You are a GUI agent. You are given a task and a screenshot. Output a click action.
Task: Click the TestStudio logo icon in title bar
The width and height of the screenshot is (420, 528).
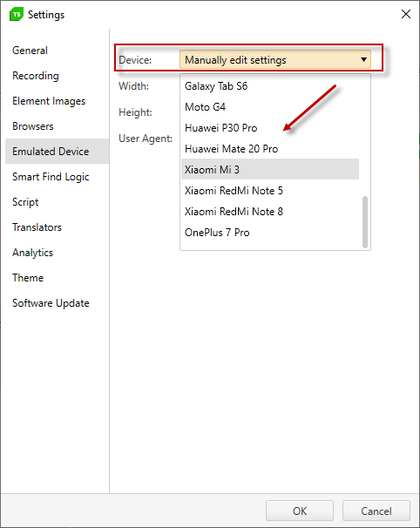[x=17, y=15]
